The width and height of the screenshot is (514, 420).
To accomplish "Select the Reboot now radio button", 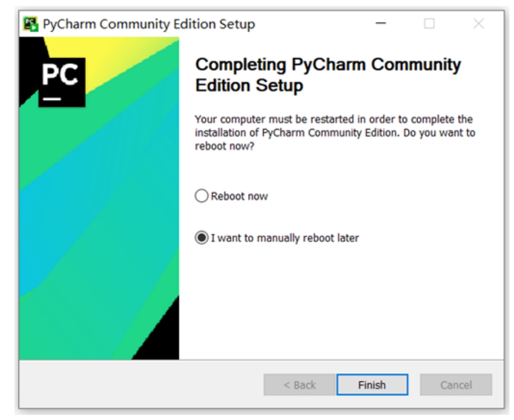I will [201, 196].
